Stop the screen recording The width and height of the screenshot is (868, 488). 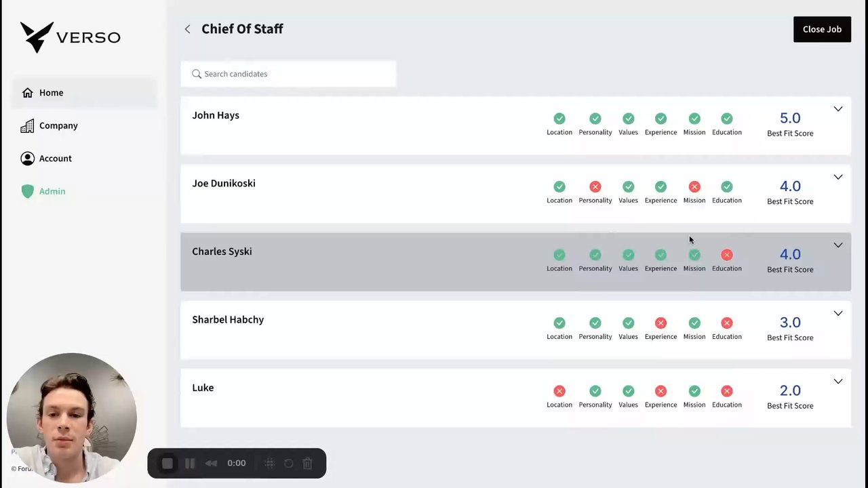(167, 464)
